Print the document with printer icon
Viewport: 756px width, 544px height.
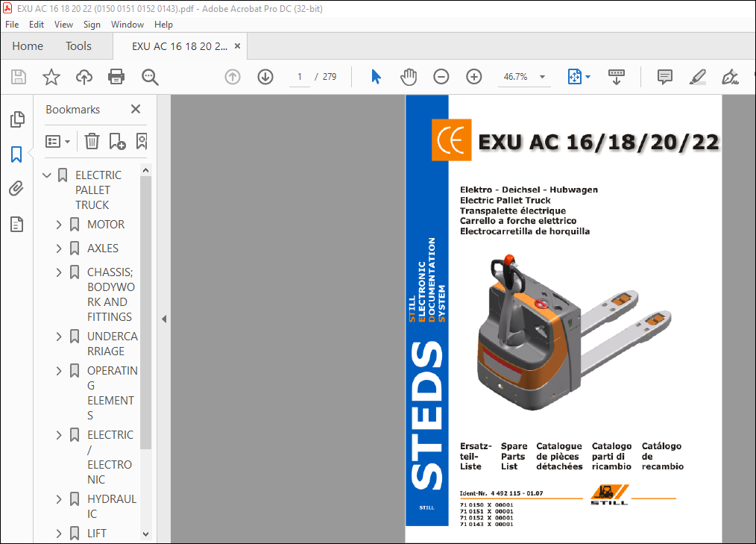(116, 77)
